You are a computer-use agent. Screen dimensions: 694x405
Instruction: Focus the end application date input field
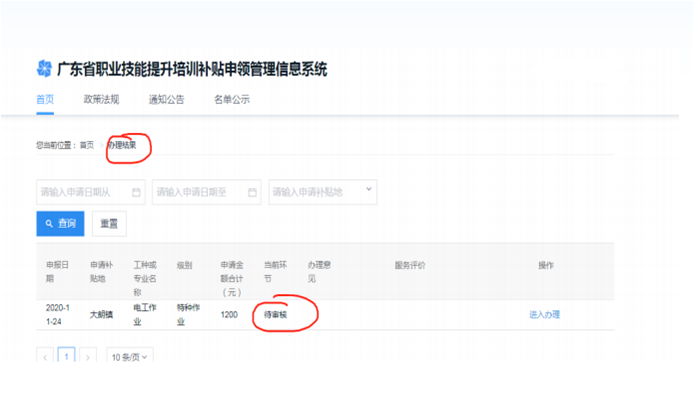(200, 192)
